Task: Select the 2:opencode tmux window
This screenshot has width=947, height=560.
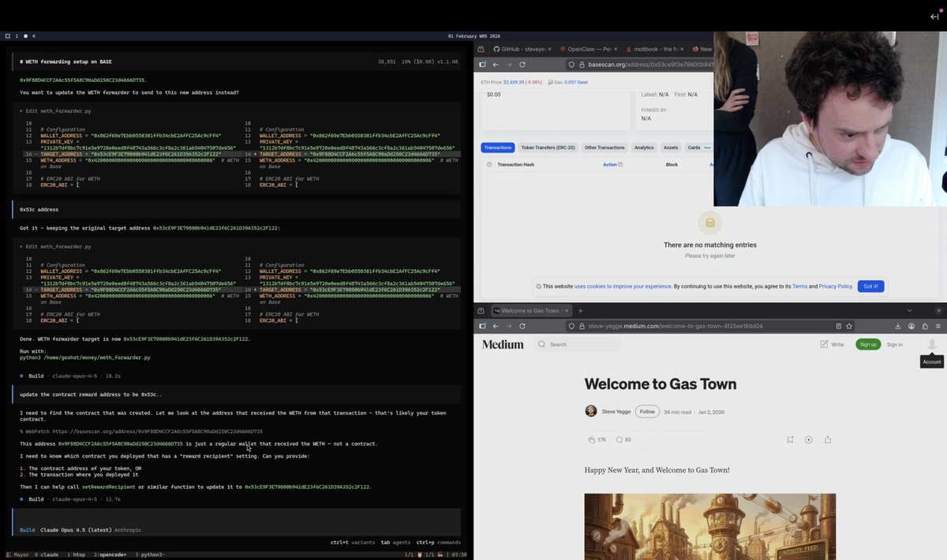Action: tap(110, 555)
